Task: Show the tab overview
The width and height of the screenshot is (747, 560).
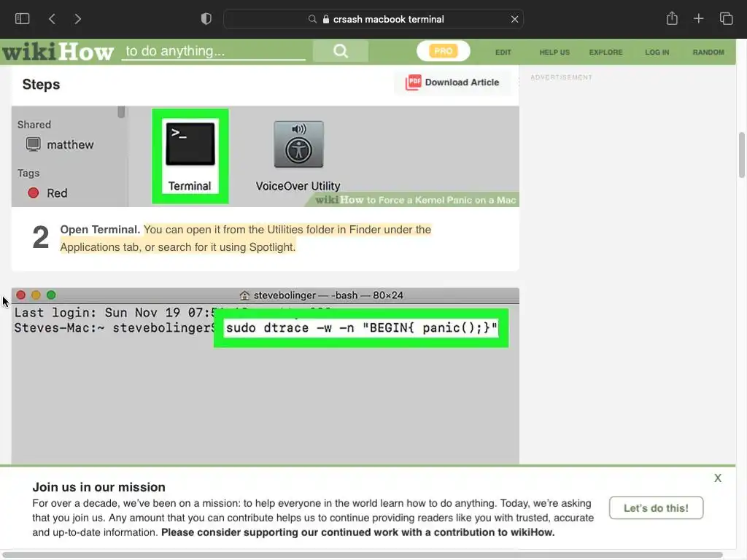Action: tap(726, 18)
